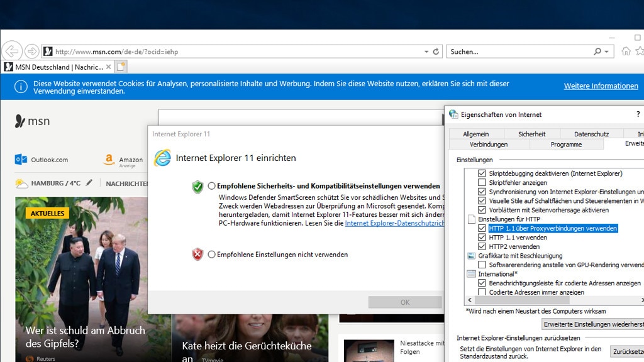Open the search provider dropdown arrow
This screenshot has height=362, width=644.
(607, 52)
